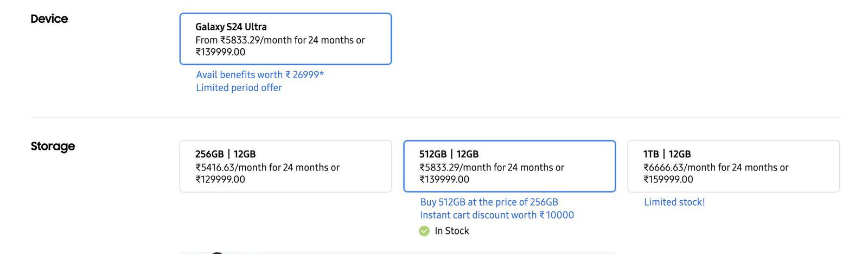Image resolution: width=868 pixels, height=254 pixels.
Task: Open Buy 512GB at price of 256GB offer
Action: (x=489, y=202)
